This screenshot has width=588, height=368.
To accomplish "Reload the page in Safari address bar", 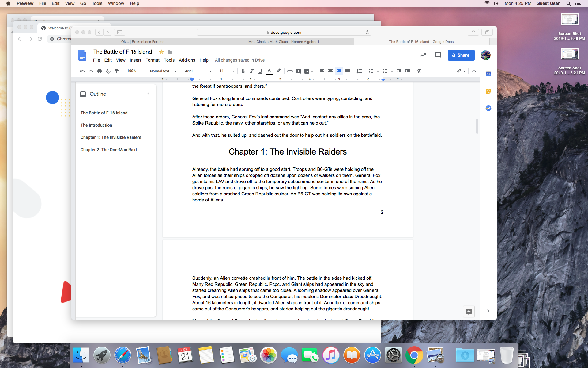I will 367,32.
